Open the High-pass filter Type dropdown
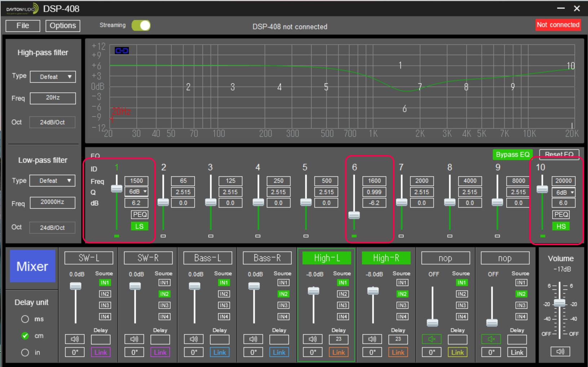This screenshot has height=367, width=588. (x=53, y=77)
